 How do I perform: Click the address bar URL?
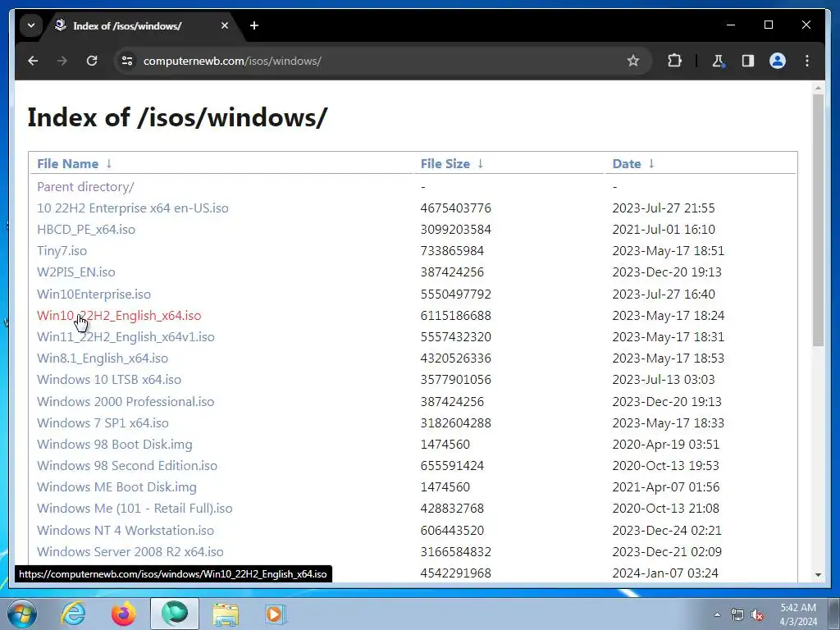(232, 61)
